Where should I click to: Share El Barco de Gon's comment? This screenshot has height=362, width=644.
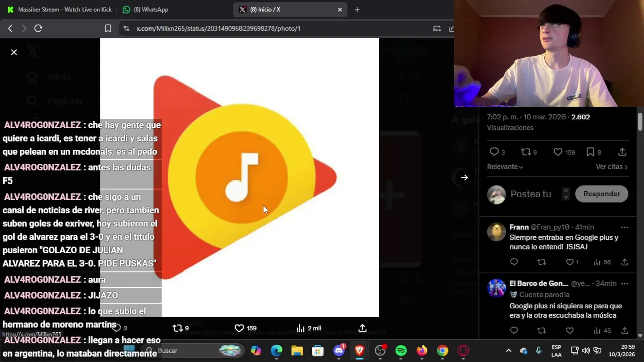pos(625,331)
